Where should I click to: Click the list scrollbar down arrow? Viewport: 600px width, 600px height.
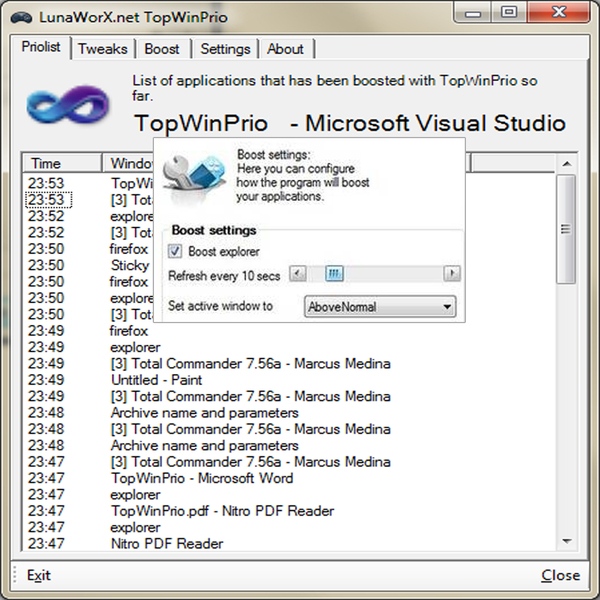point(567,541)
